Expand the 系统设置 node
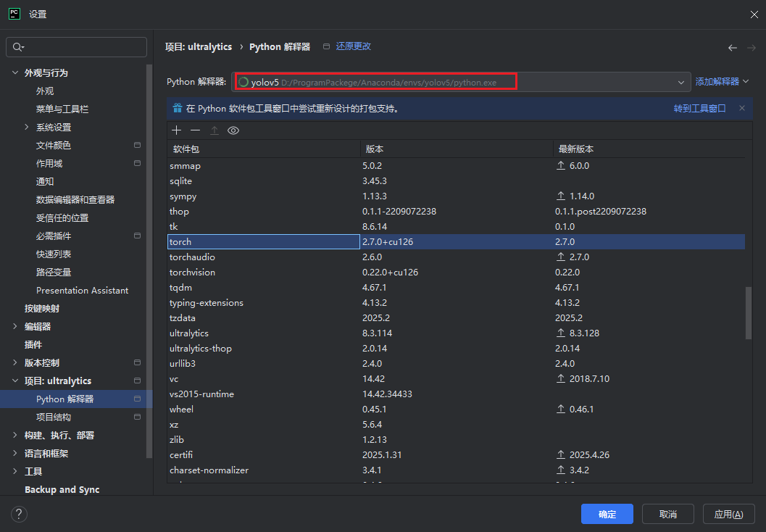The image size is (766, 532). pyautogui.click(x=26, y=127)
